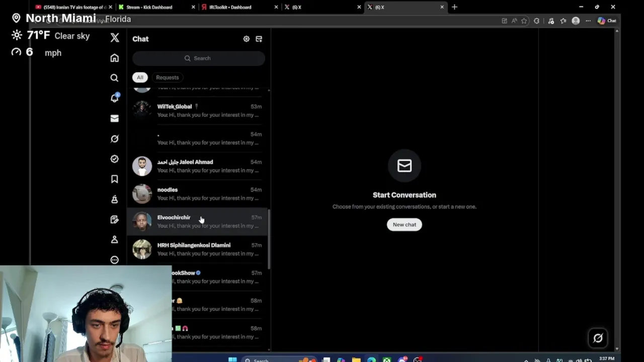The height and width of the screenshot is (362, 644).
Task: Close the active (6) X tab
Action: [x=442, y=7]
